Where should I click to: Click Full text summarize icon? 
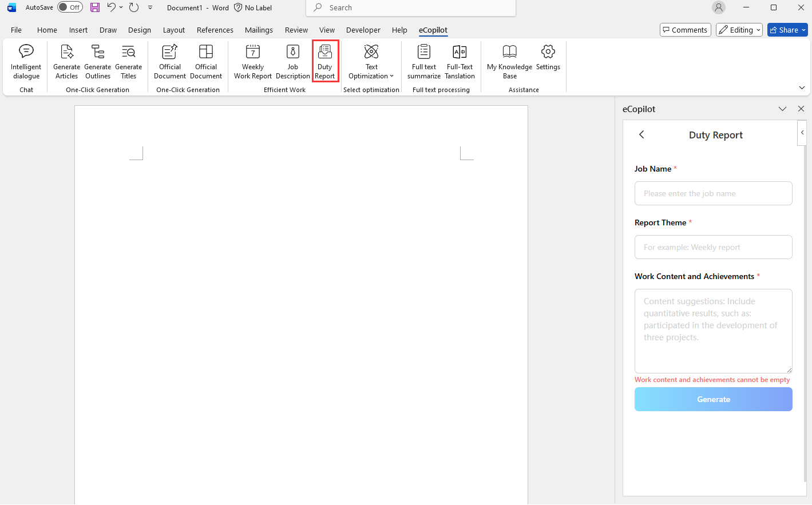(x=424, y=61)
